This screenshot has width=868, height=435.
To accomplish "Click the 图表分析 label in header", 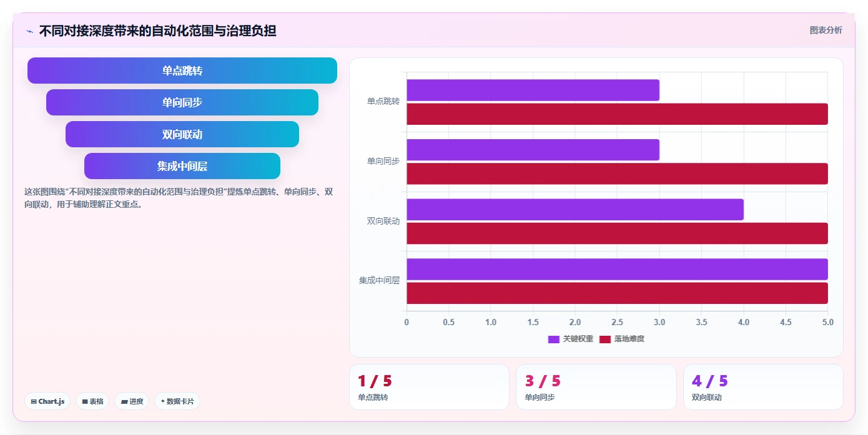I will click(x=826, y=30).
